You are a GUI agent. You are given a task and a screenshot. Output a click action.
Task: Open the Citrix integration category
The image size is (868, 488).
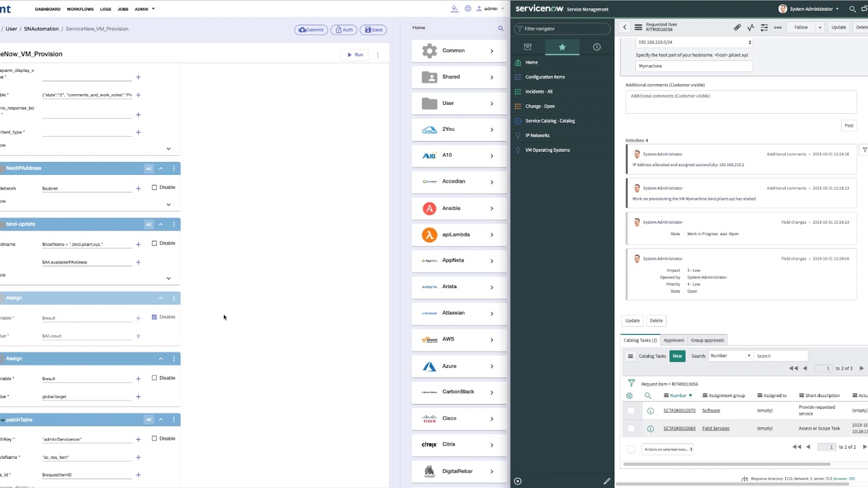click(459, 445)
